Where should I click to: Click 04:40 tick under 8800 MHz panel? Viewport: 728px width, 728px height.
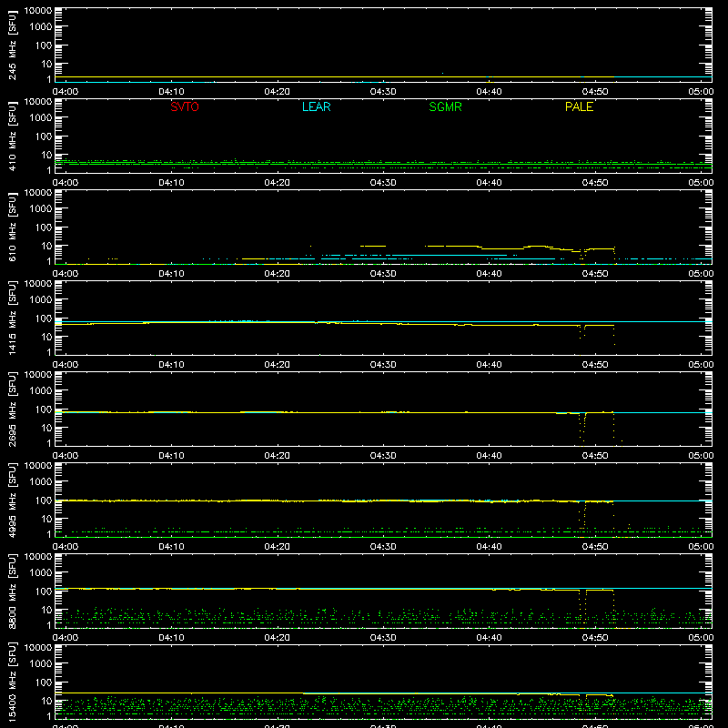489,638
